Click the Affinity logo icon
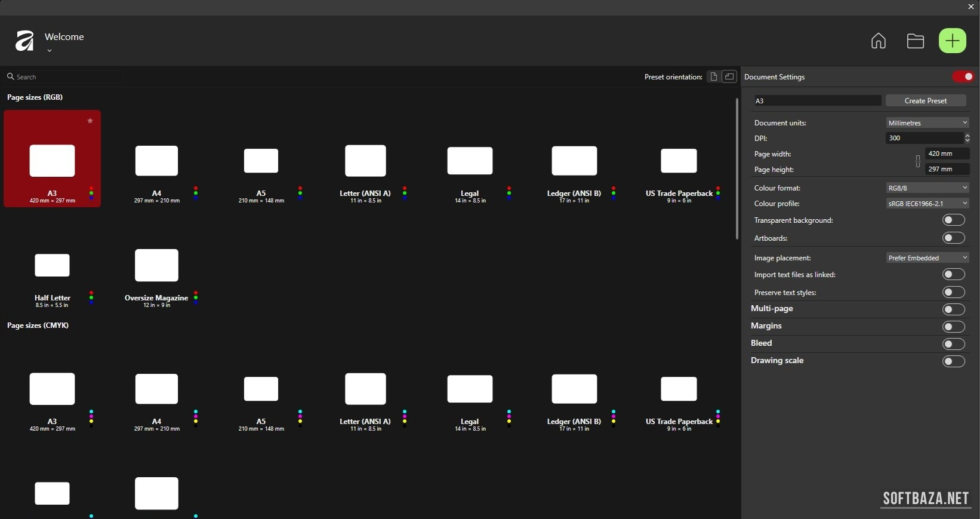This screenshot has height=519, width=980. tap(24, 41)
